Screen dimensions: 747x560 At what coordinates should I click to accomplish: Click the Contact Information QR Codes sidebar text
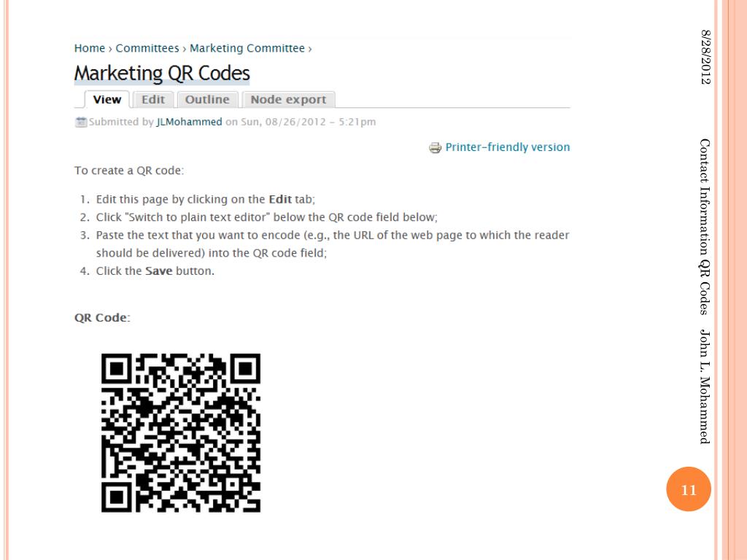tap(705, 227)
